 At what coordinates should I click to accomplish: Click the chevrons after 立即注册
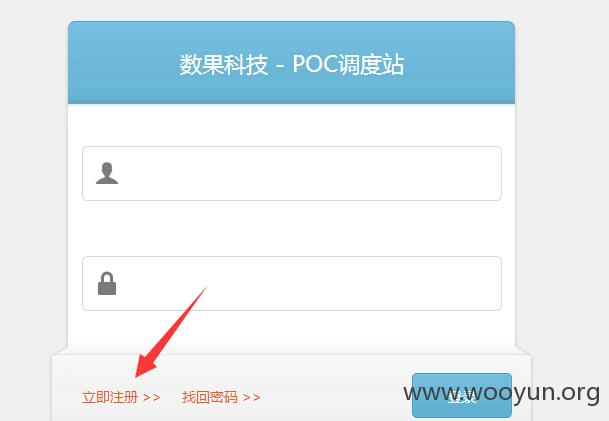pos(151,397)
